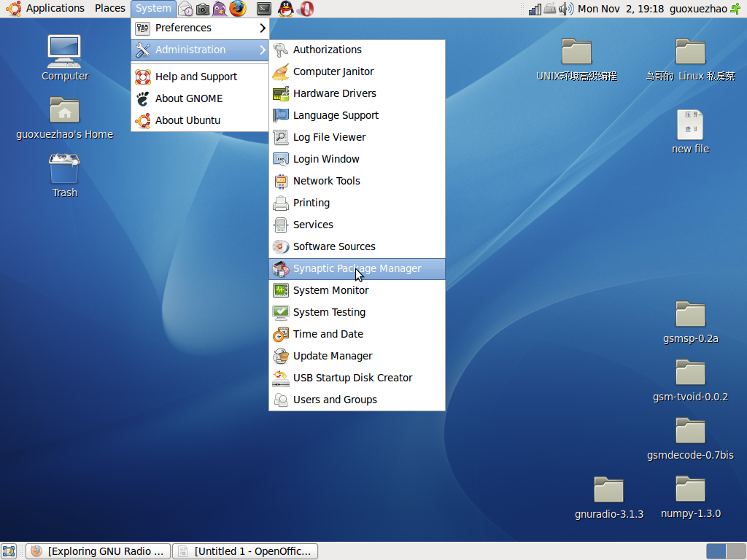747x560 pixels.
Task: Expand the Preferences submenu arrow
Action: [x=263, y=28]
